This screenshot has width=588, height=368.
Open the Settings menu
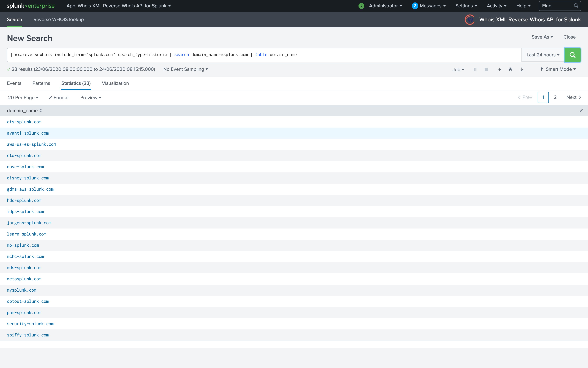pos(466,6)
